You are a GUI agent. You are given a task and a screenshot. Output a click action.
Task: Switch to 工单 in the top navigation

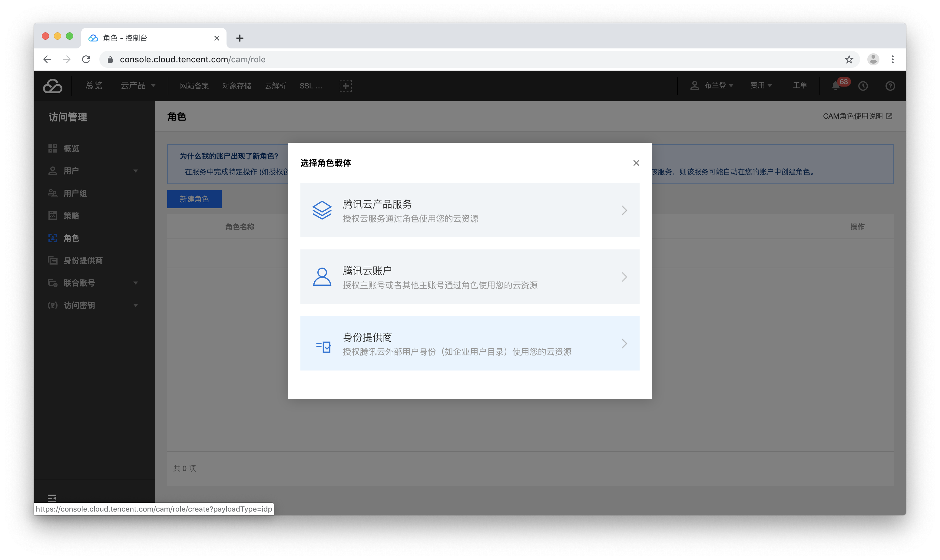point(800,86)
